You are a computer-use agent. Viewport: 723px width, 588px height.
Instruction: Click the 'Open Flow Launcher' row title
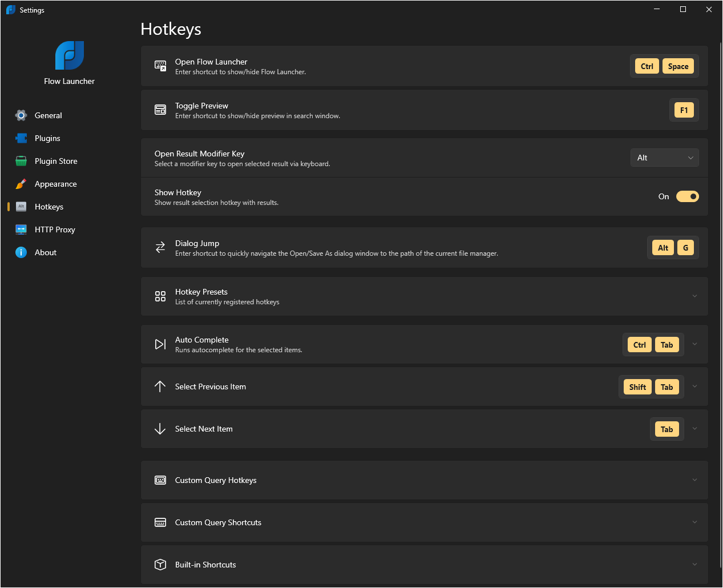tap(211, 62)
